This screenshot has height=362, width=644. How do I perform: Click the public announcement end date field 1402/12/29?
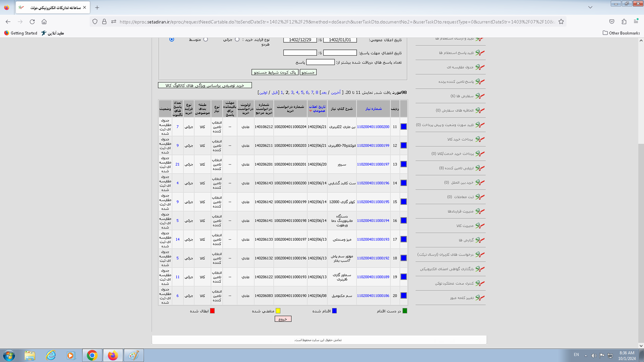[x=300, y=40]
